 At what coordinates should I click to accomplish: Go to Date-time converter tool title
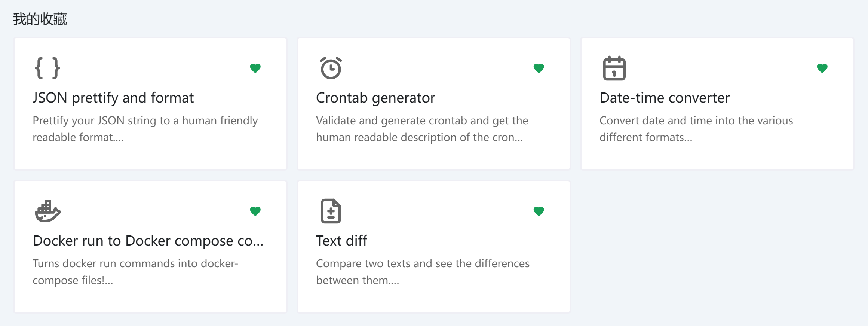pyautogui.click(x=664, y=98)
